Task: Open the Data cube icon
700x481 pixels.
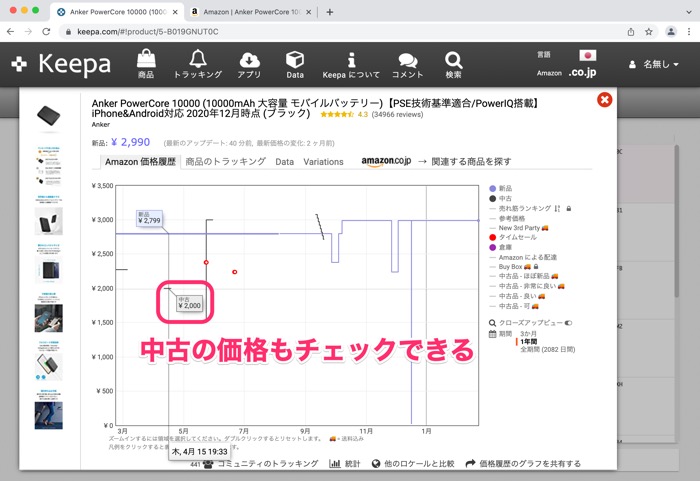Action: pos(295,64)
